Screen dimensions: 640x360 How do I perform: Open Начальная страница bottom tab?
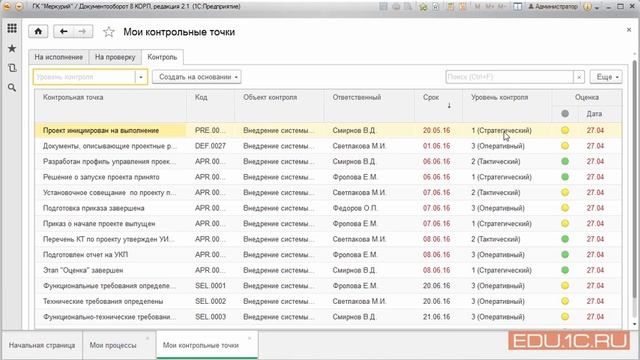42,345
